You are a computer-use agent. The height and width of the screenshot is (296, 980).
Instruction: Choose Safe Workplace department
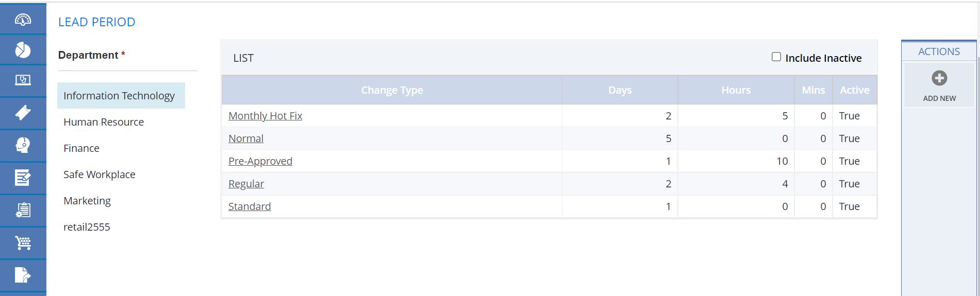99,175
